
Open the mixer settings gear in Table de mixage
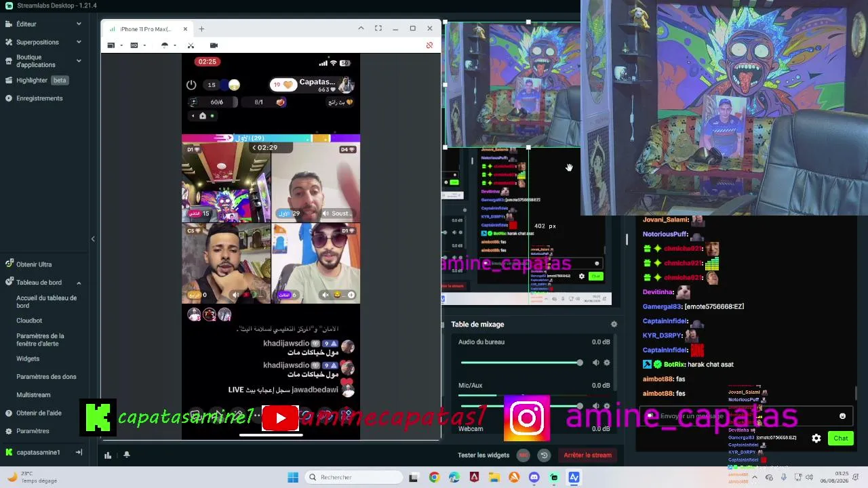pos(614,324)
